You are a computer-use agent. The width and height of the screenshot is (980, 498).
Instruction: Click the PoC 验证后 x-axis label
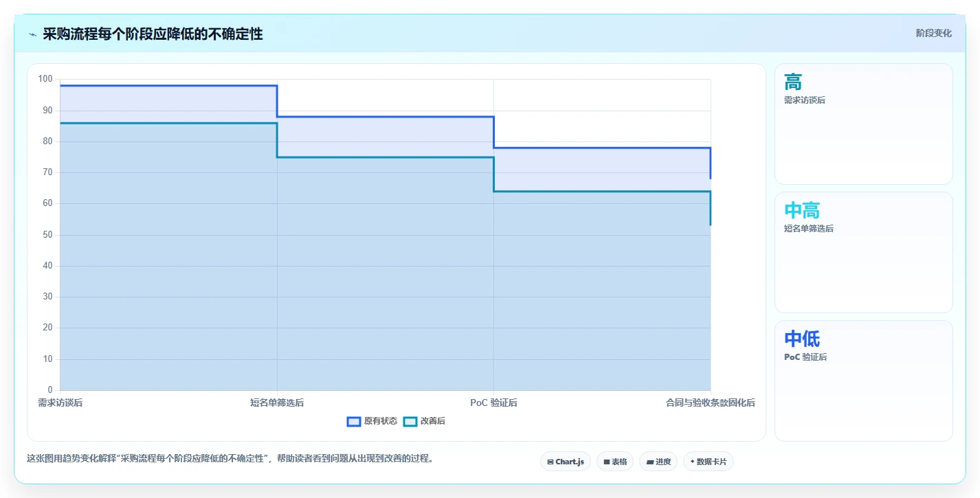493,403
